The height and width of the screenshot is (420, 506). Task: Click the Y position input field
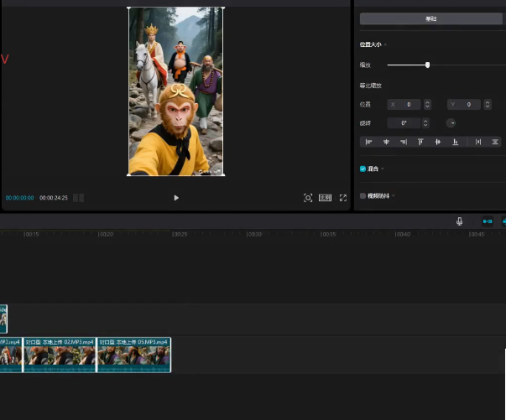(x=464, y=105)
